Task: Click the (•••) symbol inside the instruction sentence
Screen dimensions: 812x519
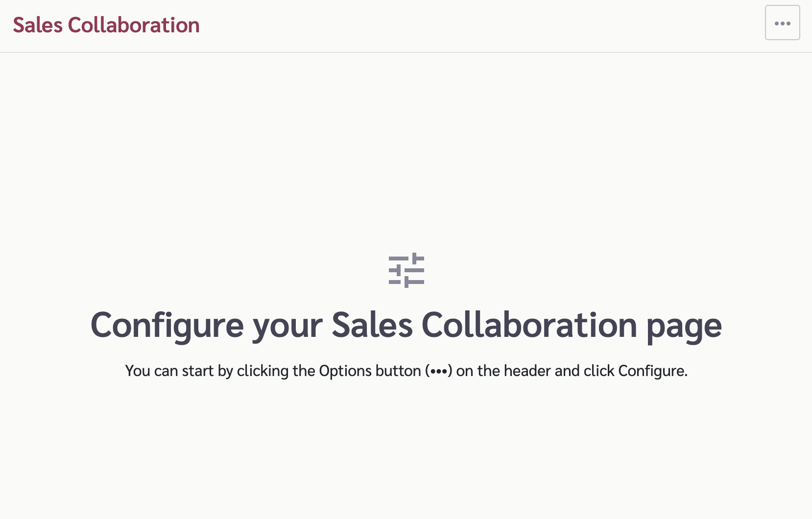Action: coord(438,371)
